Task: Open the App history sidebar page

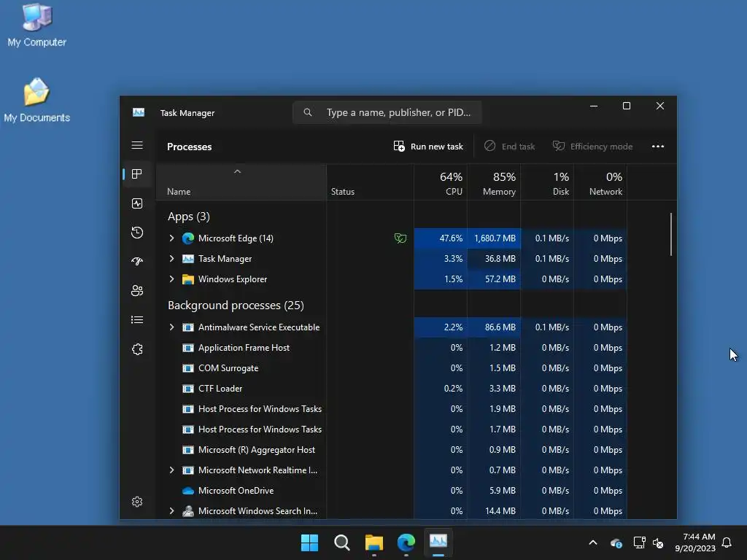Action: pyautogui.click(x=137, y=233)
